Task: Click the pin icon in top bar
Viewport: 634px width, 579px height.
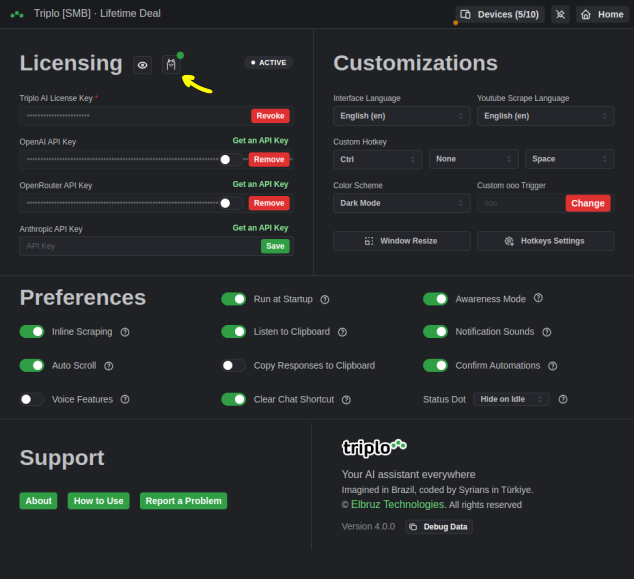Action: pos(560,15)
